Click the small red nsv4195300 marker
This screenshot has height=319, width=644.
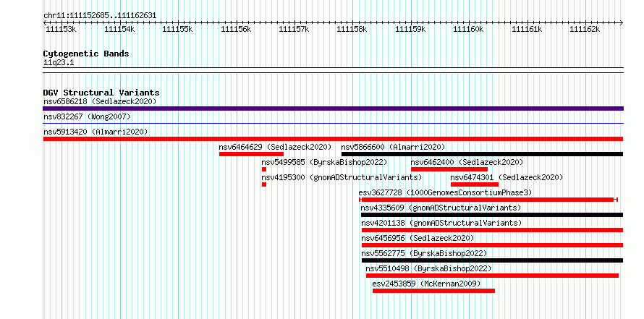pos(264,184)
